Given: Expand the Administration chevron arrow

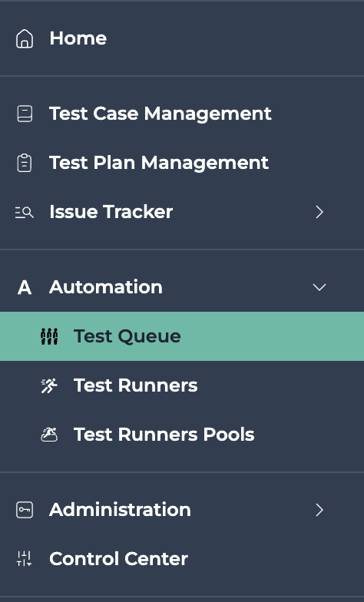Looking at the screenshot, I should tap(319, 510).
